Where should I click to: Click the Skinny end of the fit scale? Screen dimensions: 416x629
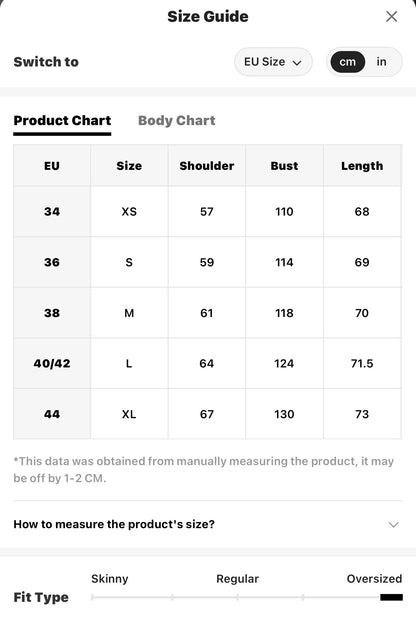(x=93, y=597)
